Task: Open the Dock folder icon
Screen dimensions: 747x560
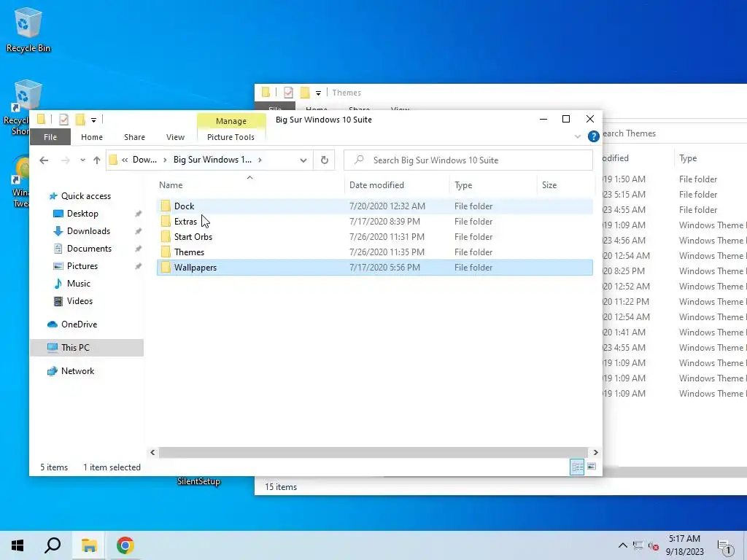Action: tap(166, 206)
